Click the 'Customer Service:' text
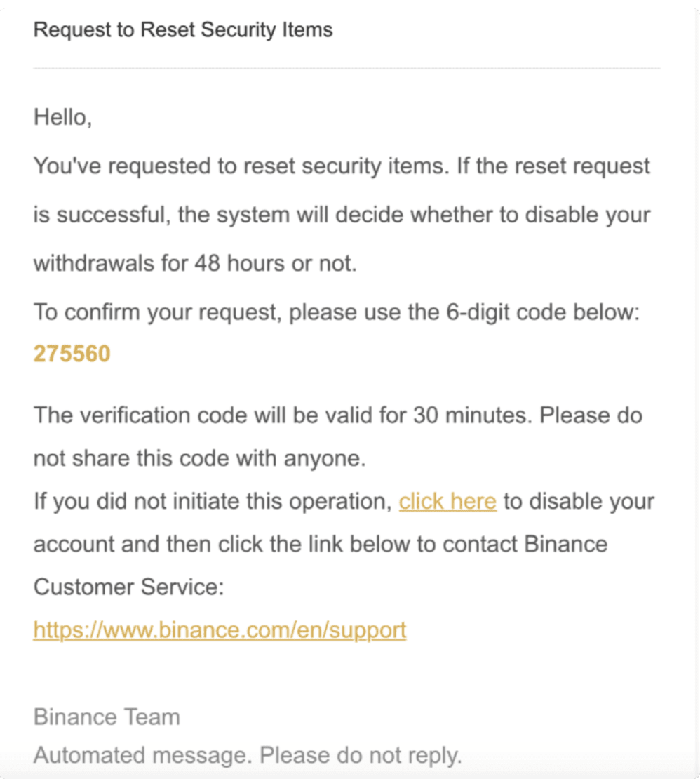 click(x=128, y=587)
